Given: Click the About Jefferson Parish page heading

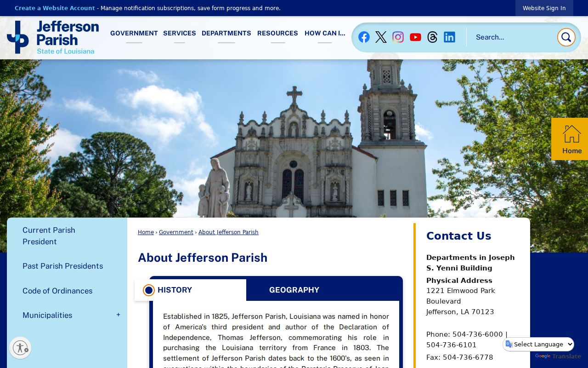Looking at the screenshot, I should tap(203, 258).
